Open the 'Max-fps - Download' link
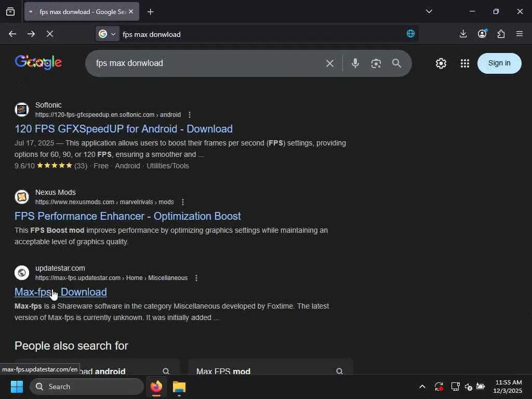Image resolution: width=532 pixels, height=399 pixels. pyautogui.click(x=61, y=292)
